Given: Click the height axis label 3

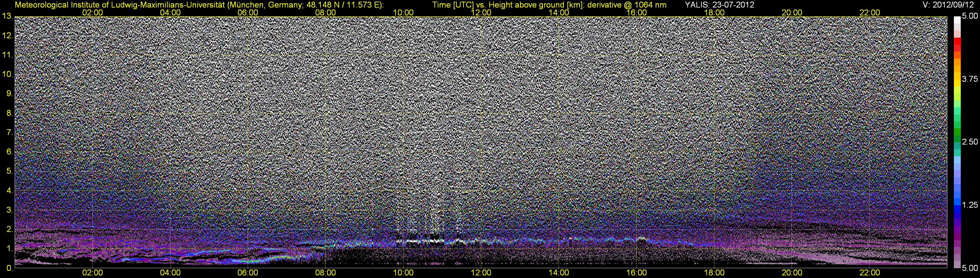Looking at the screenshot, I should (9, 210).
